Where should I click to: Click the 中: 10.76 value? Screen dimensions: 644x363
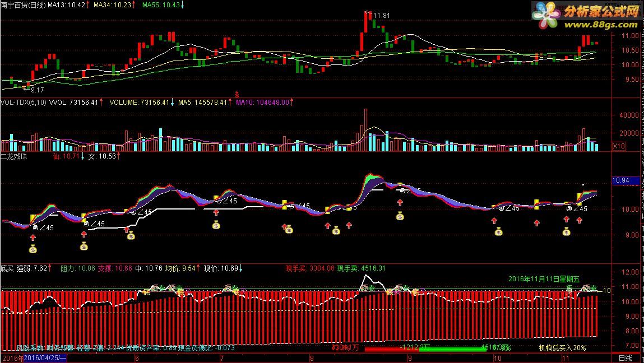[x=149, y=268]
